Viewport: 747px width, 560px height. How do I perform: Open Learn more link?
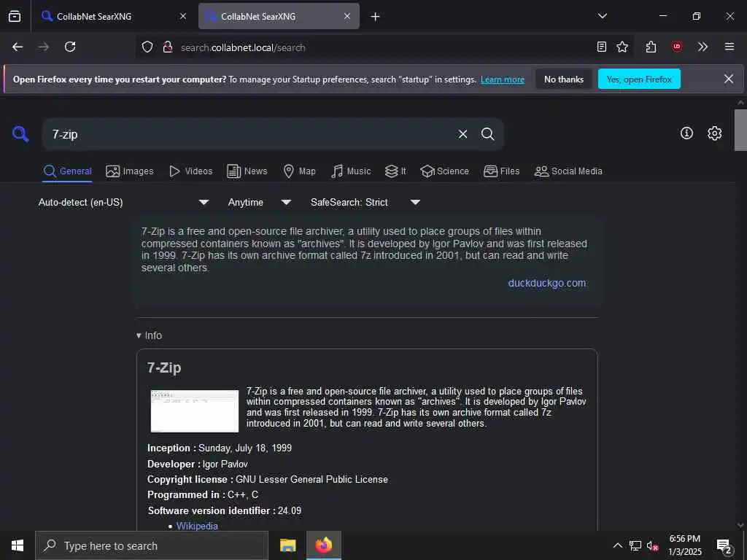click(x=502, y=79)
